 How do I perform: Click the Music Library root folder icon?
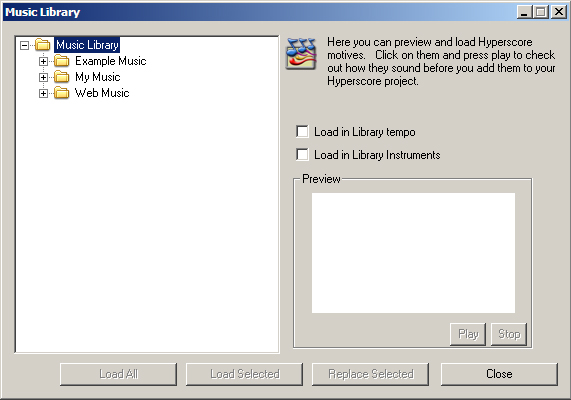click(x=43, y=45)
